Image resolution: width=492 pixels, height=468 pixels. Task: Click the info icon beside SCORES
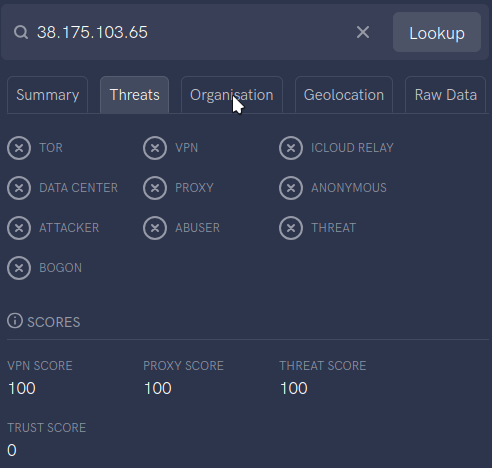15,321
